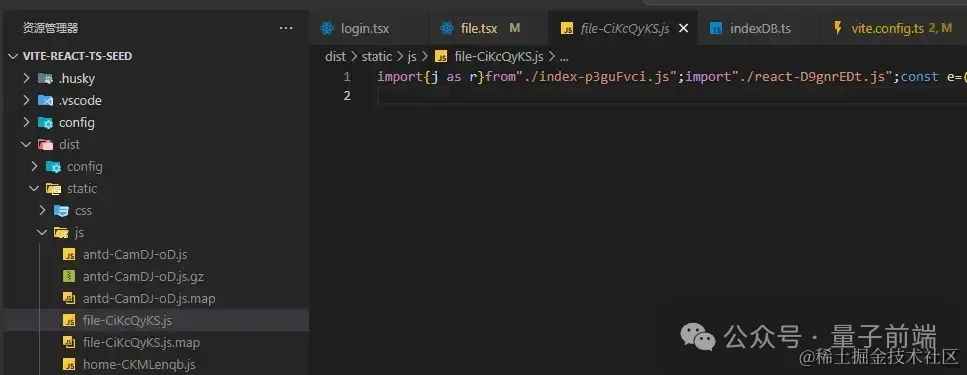The width and height of the screenshot is (967, 375).
Task: Click the 资源管理器 explorer title
Action: (51, 28)
